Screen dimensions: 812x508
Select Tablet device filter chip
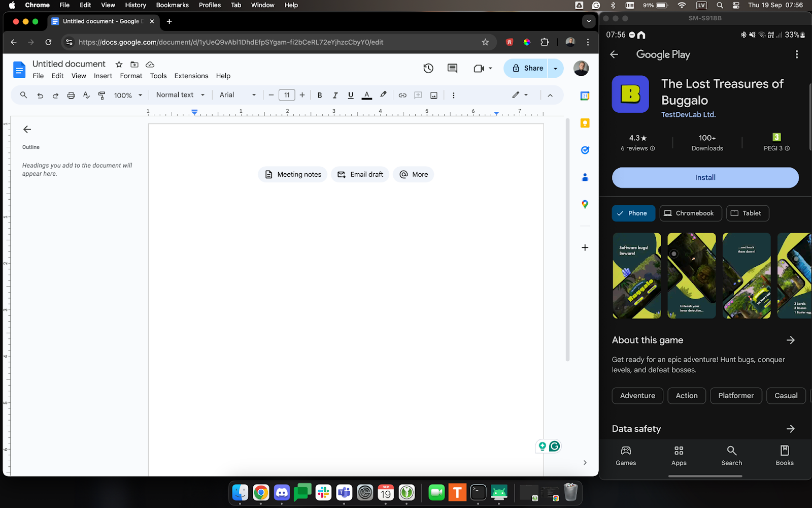(748, 213)
